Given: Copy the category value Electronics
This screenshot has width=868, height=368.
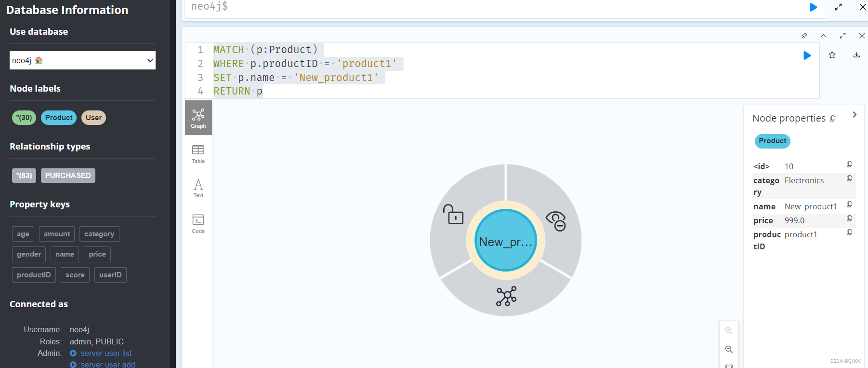Looking at the screenshot, I should 849,178.
